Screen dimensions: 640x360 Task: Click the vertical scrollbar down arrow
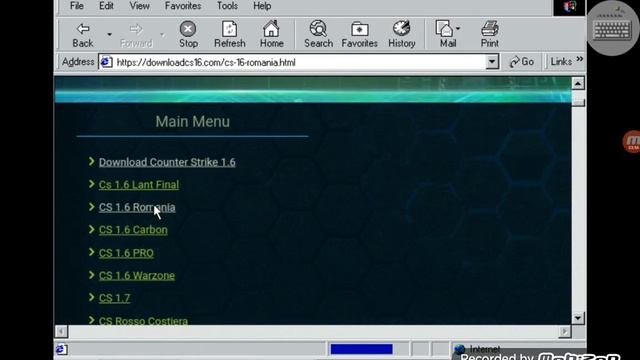point(578,318)
